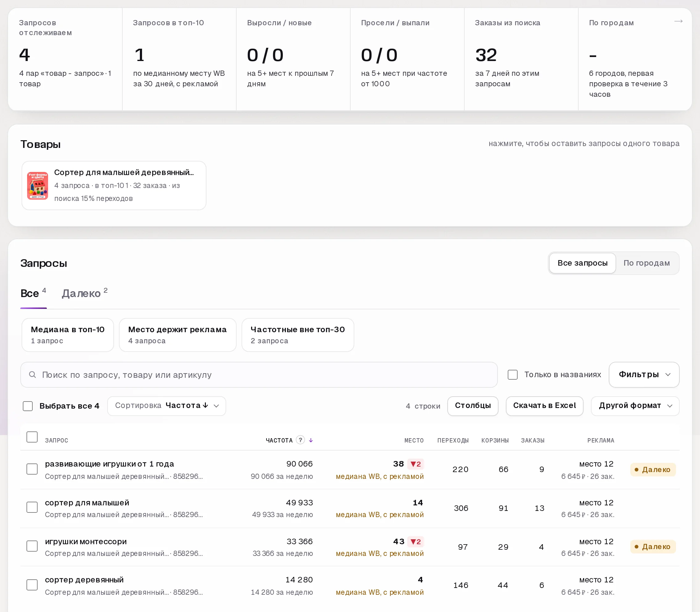Click the 'Выросли / новые' summary card
Viewport: 700px width, 612px height.
[293, 59]
